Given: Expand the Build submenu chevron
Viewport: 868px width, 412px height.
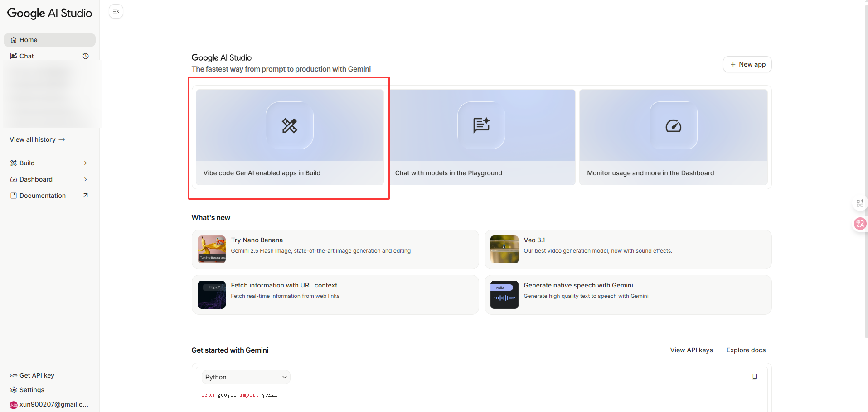Looking at the screenshot, I should [x=86, y=163].
